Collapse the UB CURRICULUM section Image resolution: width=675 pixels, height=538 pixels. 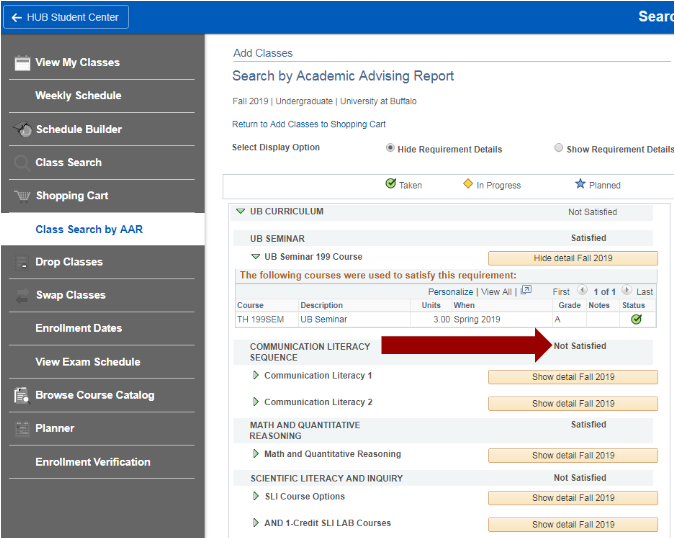click(x=240, y=212)
